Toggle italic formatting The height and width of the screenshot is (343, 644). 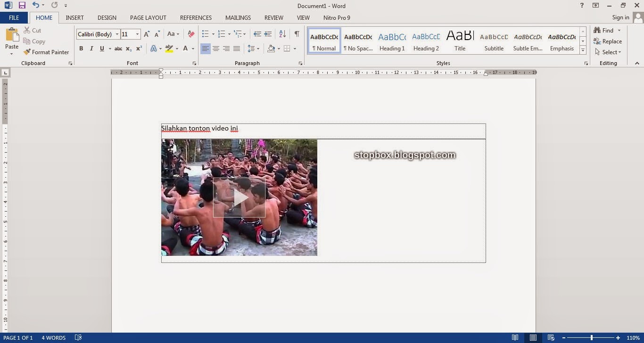[x=91, y=49]
